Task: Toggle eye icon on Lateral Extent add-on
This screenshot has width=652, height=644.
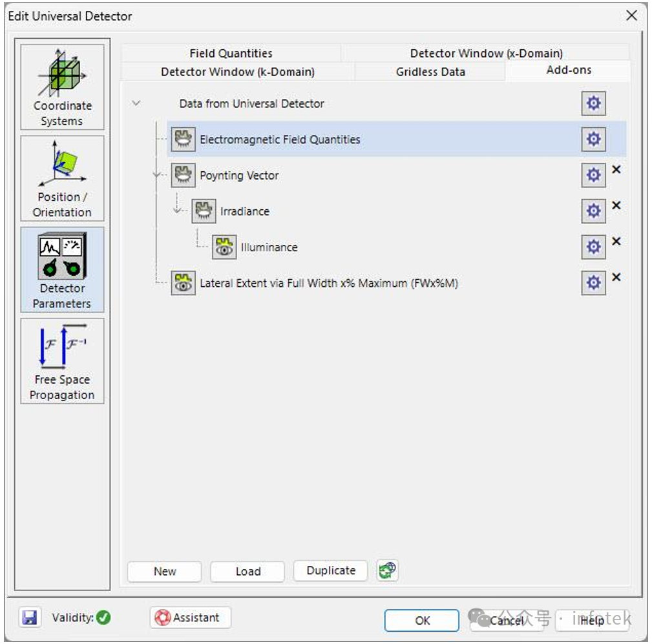Action: pyautogui.click(x=184, y=282)
